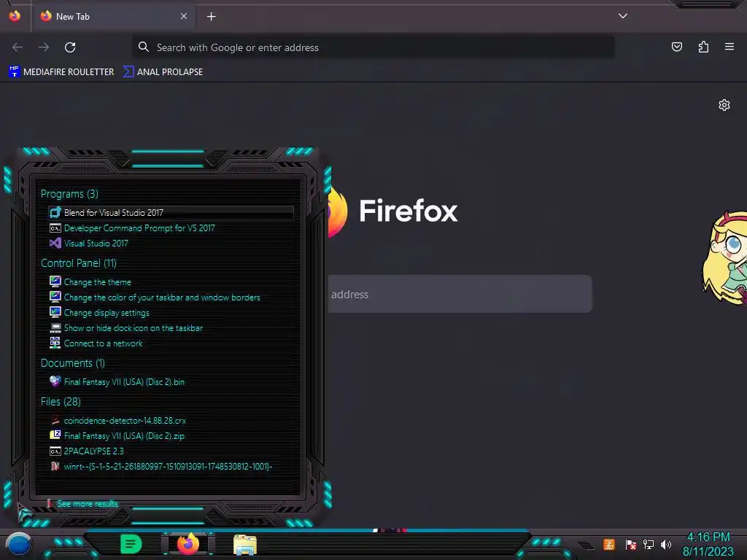Launch Visual Studio 2017 from results
This screenshot has width=747, height=560.
89,244
